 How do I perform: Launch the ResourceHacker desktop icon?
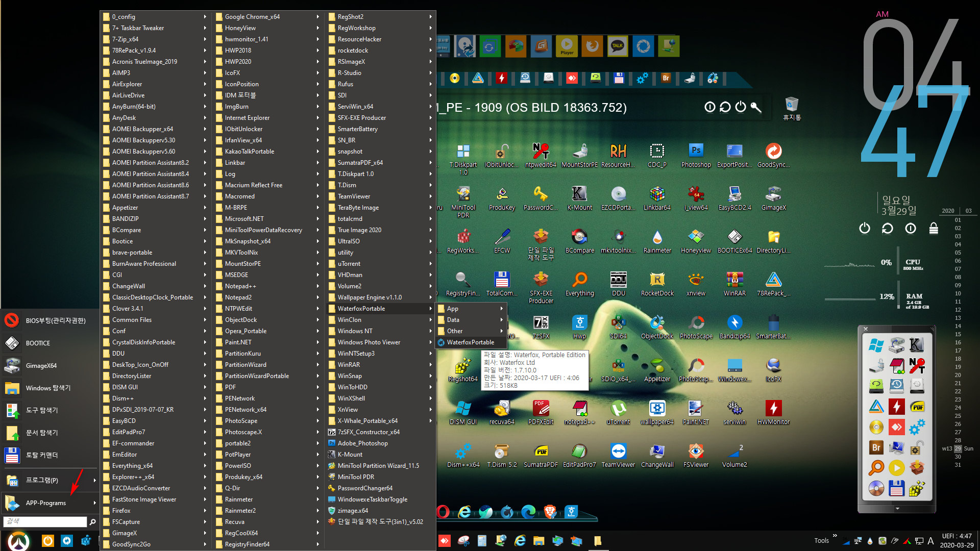pos(618,156)
